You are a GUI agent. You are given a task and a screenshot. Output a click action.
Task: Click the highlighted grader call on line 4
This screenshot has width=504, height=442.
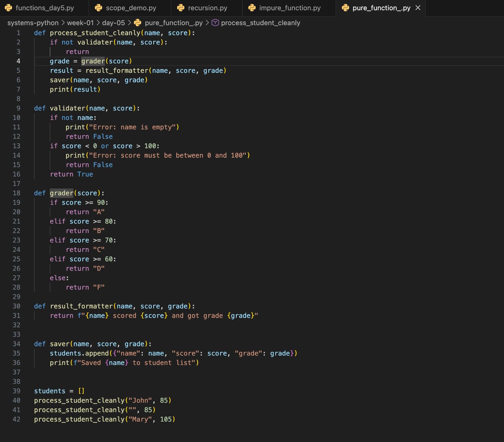(x=93, y=61)
